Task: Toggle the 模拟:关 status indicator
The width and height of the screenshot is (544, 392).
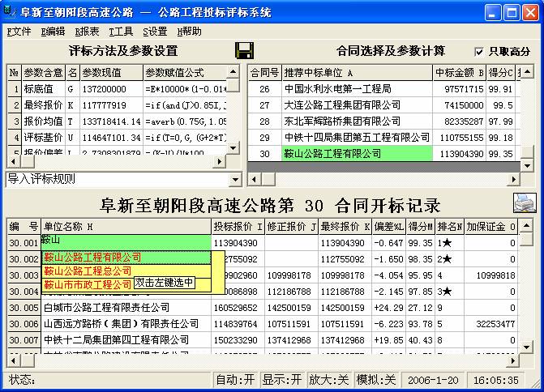Action: pos(375,380)
